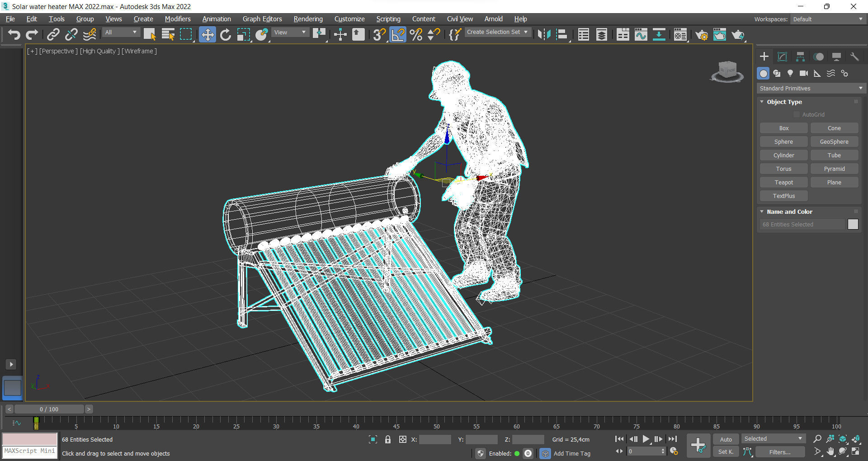The height and width of the screenshot is (461, 868).
Task: Switch to the Utilities command panel
Action: tap(854, 56)
